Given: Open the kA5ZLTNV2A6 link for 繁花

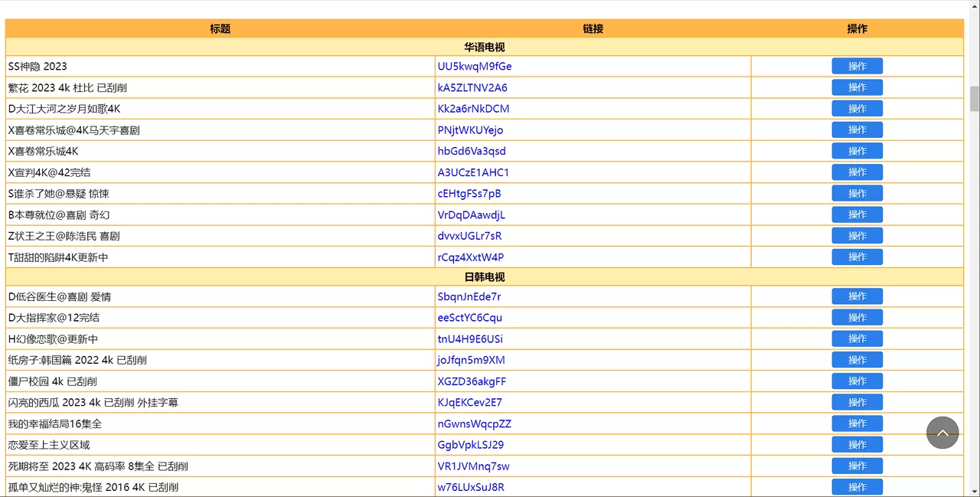Looking at the screenshot, I should coord(472,87).
